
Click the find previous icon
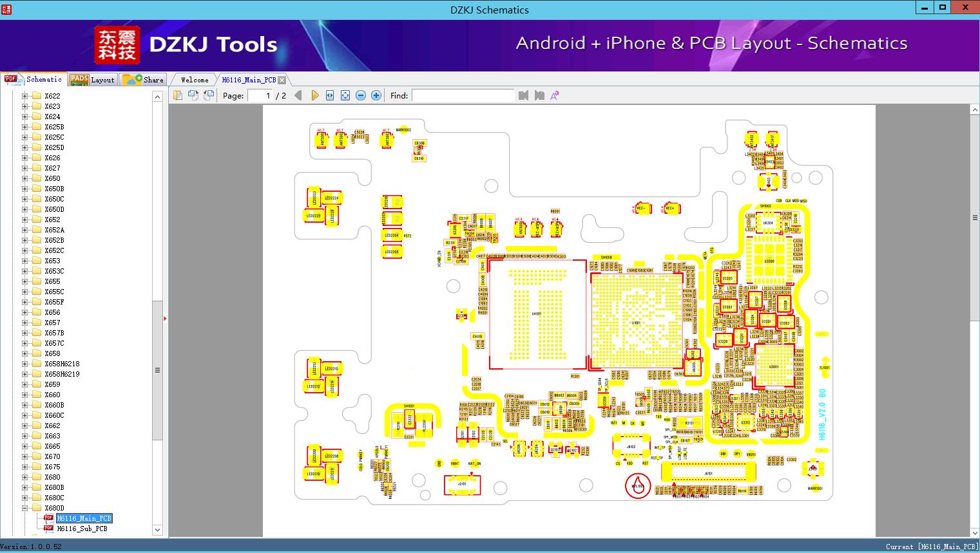(523, 95)
